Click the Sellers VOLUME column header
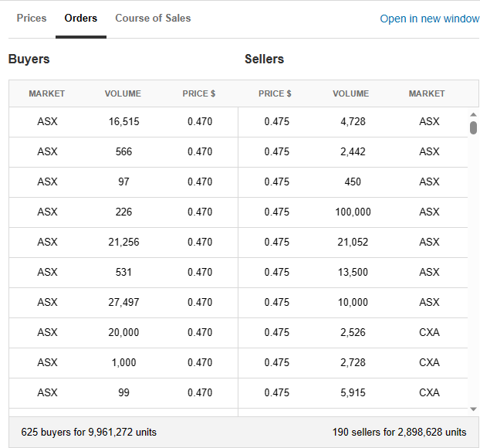Screen dimensions: 480x448 (x=351, y=93)
